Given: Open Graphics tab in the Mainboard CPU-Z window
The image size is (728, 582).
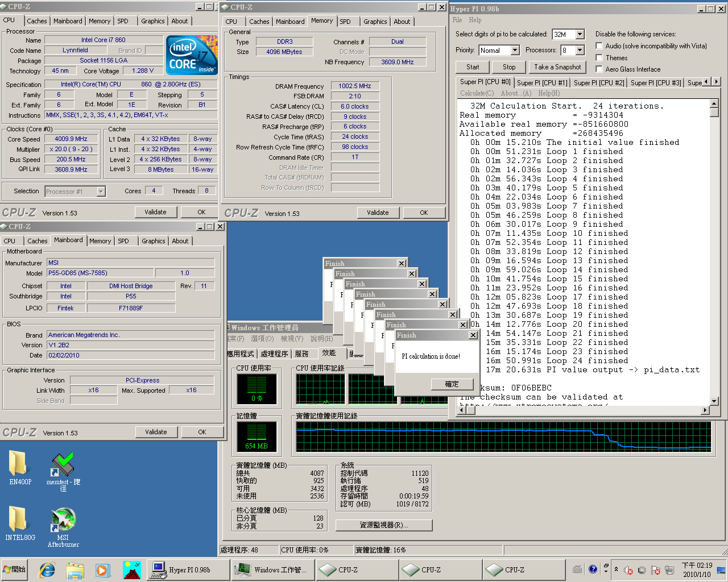Looking at the screenshot, I should click(154, 241).
